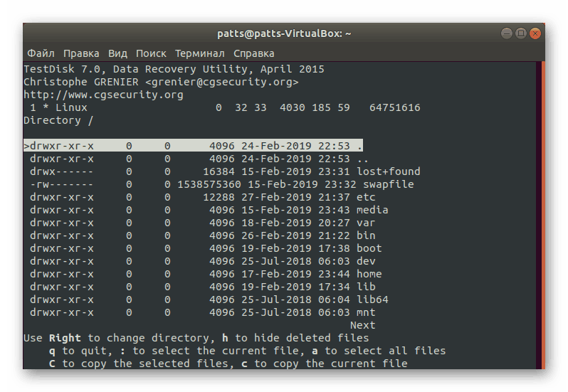Select the var directory entry
This screenshot has height=392, width=568.
(x=202, y=223)
